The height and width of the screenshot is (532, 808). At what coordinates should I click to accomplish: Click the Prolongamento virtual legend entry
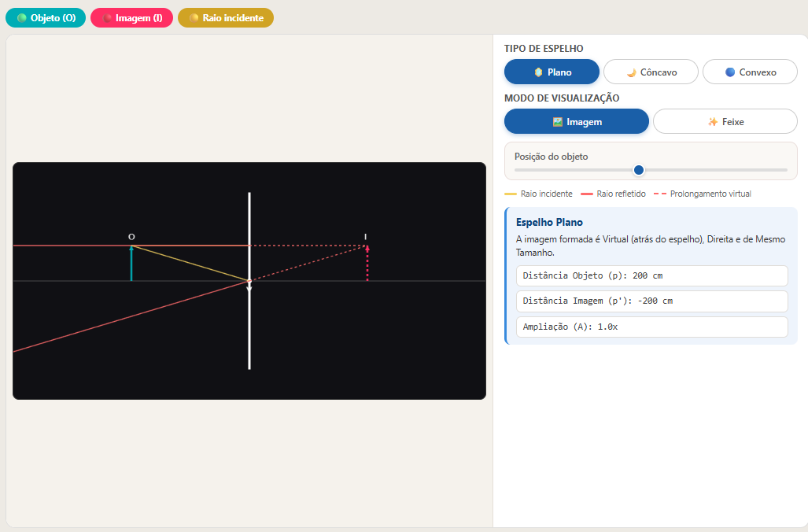pos(703,194)
